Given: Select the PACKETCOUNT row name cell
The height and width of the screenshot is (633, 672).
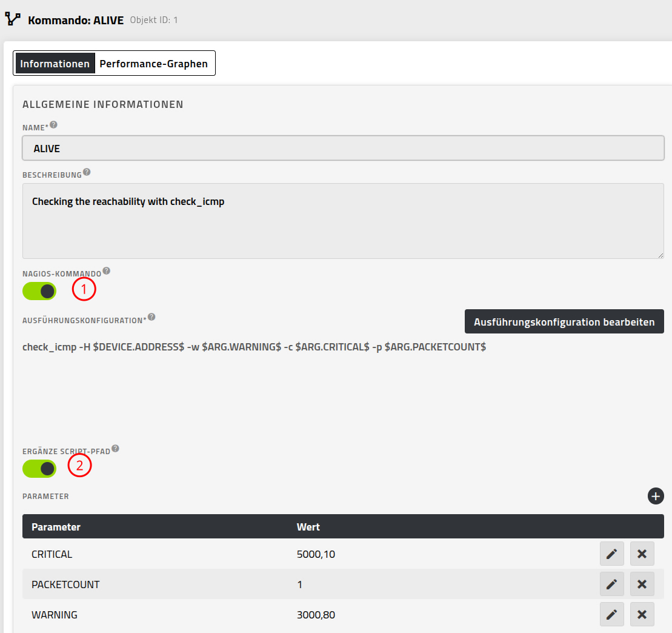Looking at the screenshot, I should click(65, 584).
